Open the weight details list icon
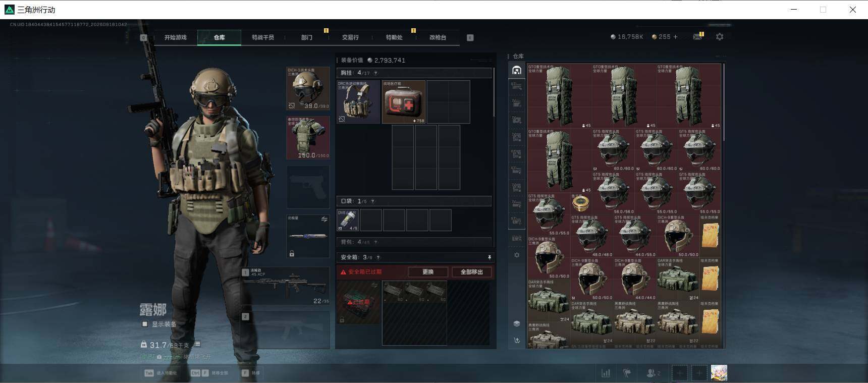The width and height of the screenshot is (868, 383). (x=198, y=344)
